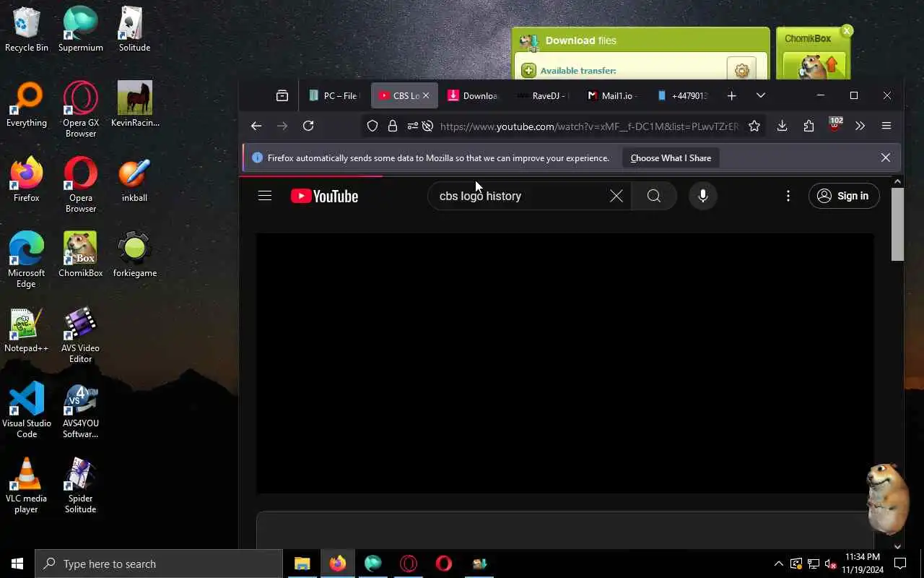Open Firefox View recent browsing icon
924x578 pixels.
(x=282, y=95)
